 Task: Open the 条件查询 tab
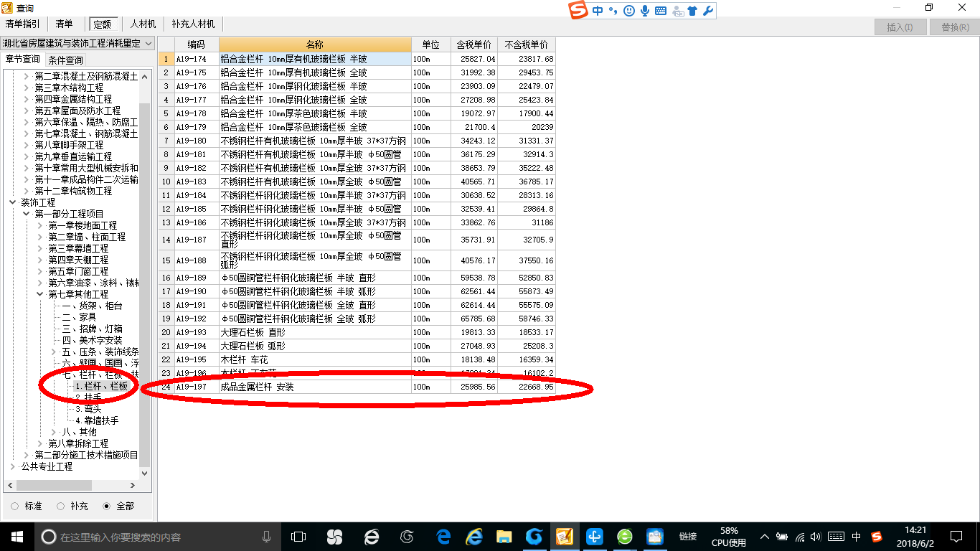point(65,60)
